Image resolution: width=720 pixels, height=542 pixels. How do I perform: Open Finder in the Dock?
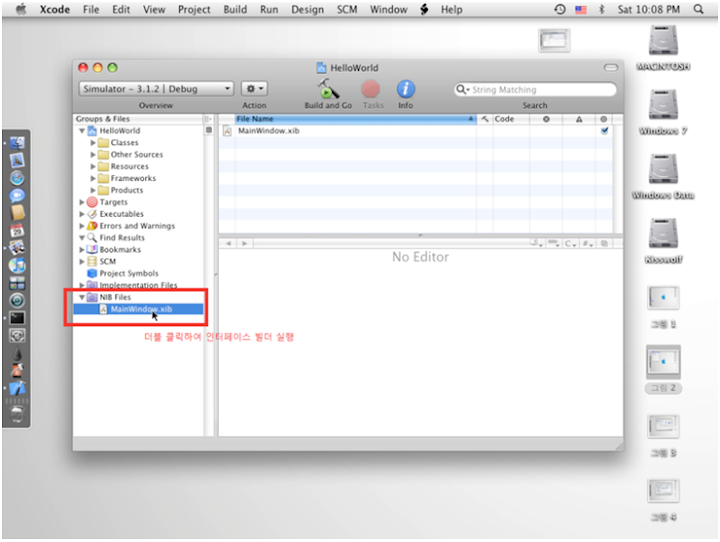[x=17, y=143]
